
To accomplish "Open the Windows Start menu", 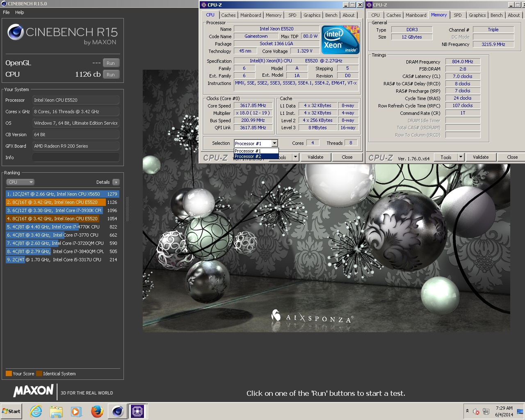I will tap(11, 411).
